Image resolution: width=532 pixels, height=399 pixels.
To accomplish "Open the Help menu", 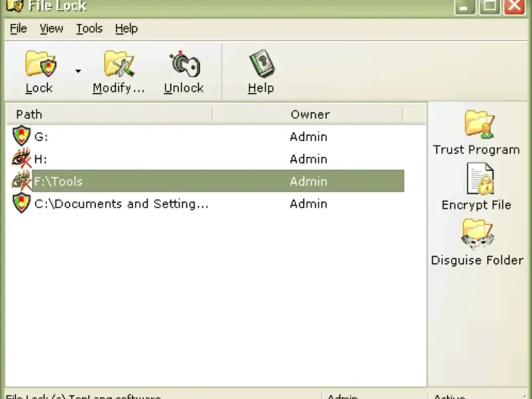I will pyautogui.click(x=126, y=29).
